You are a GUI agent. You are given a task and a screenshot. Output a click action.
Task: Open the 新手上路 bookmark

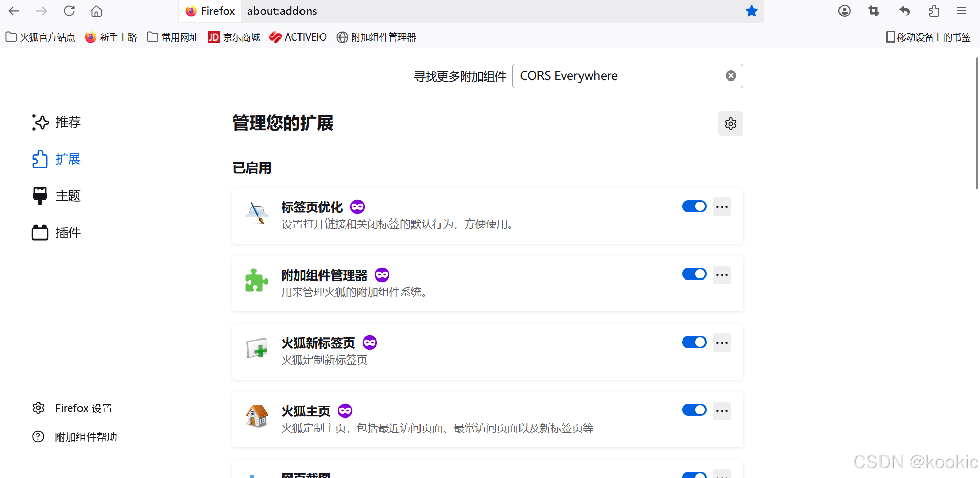(x=111, y=37)
